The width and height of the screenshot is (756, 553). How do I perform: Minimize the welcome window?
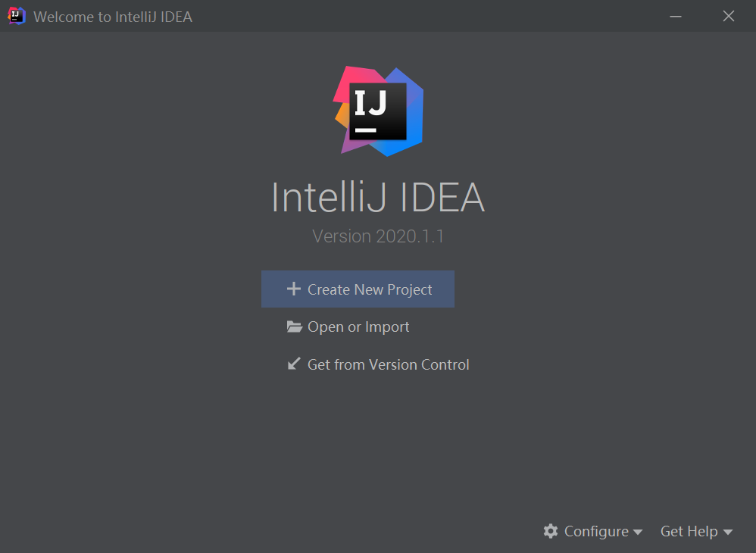(676, 16)
